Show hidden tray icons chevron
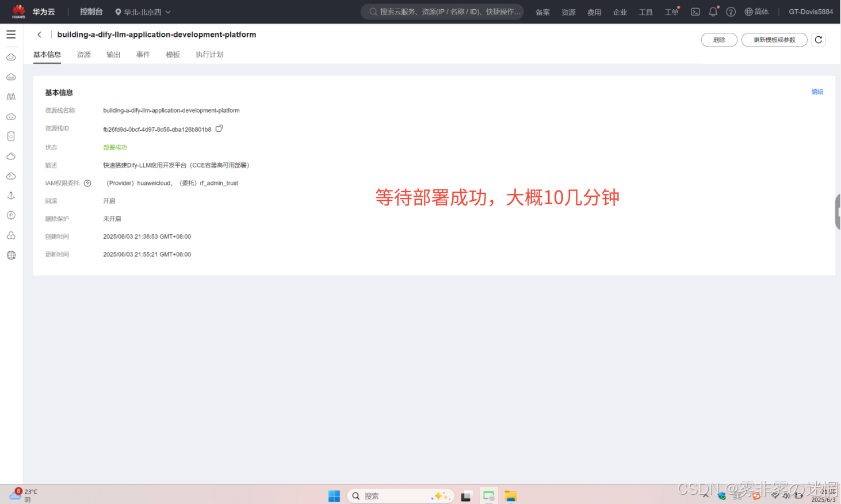Screen dimensions: 841x504 click(706, 495)
